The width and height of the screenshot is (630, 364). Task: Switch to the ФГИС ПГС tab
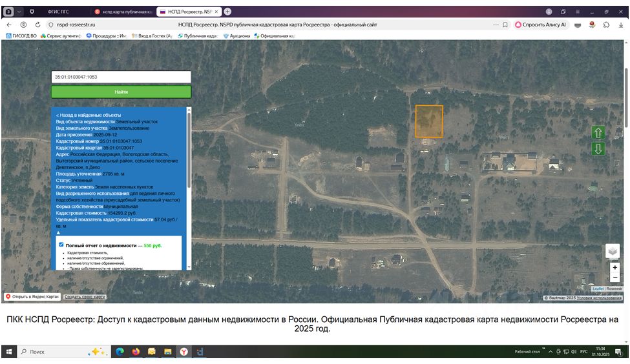58,12
